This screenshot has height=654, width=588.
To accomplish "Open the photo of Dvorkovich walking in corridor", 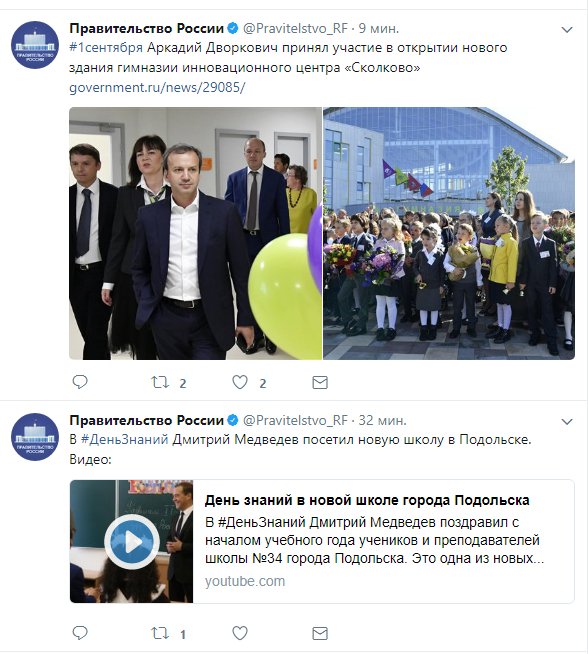I will 195,234.
